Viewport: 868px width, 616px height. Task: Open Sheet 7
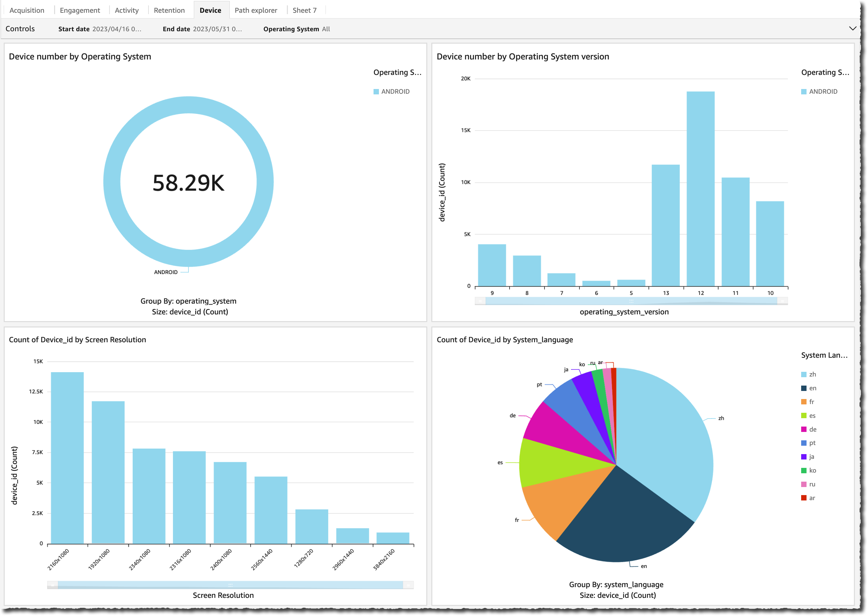[305, 10]
